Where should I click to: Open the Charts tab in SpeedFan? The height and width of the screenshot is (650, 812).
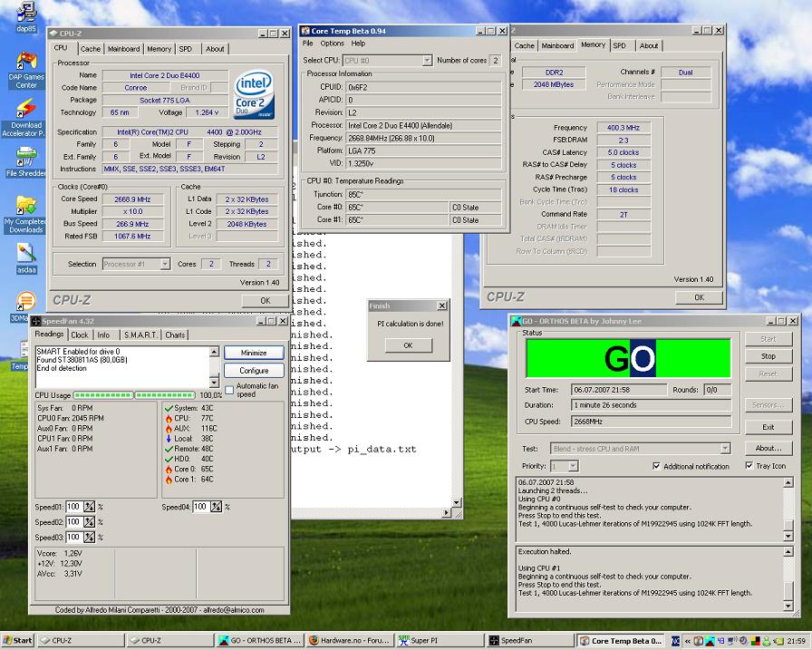point(175,335)
